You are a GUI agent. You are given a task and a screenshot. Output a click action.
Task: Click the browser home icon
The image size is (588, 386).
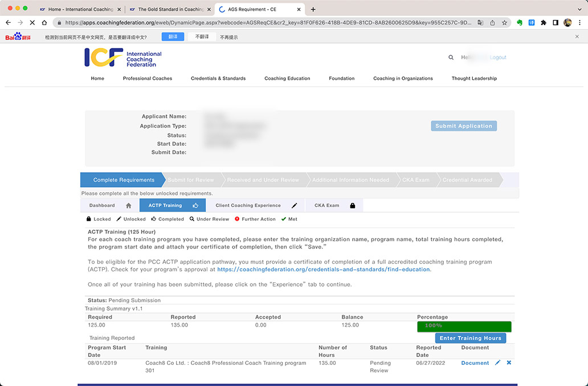44,23
